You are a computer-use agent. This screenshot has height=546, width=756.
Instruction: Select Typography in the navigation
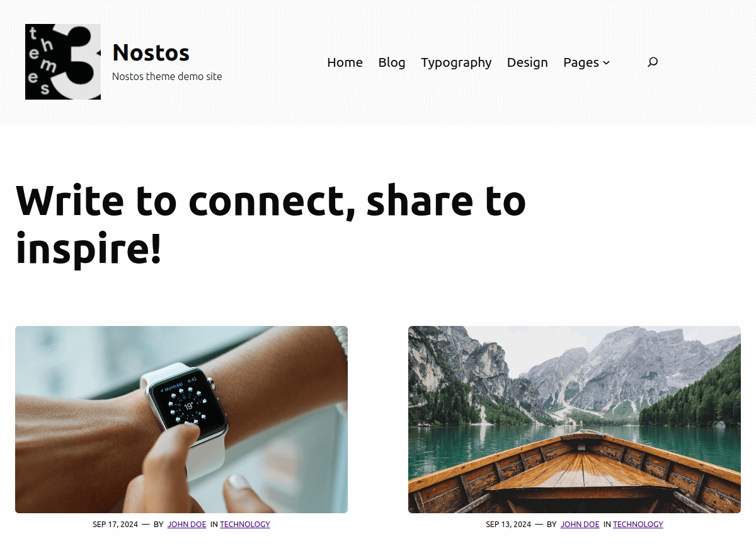coord(456,62)
